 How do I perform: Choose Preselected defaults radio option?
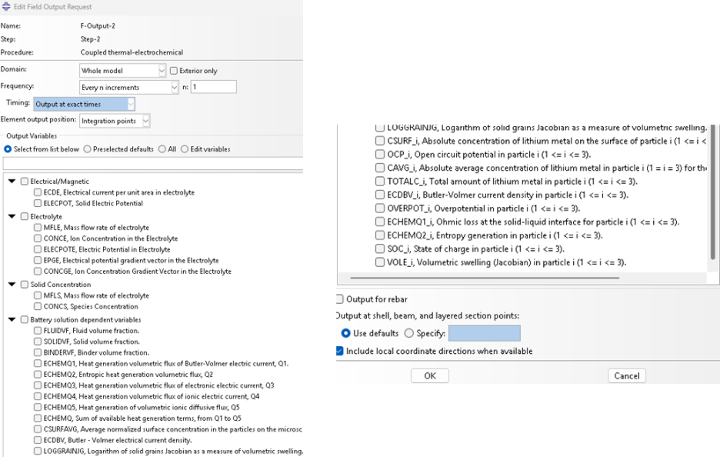tap(87, 149)
